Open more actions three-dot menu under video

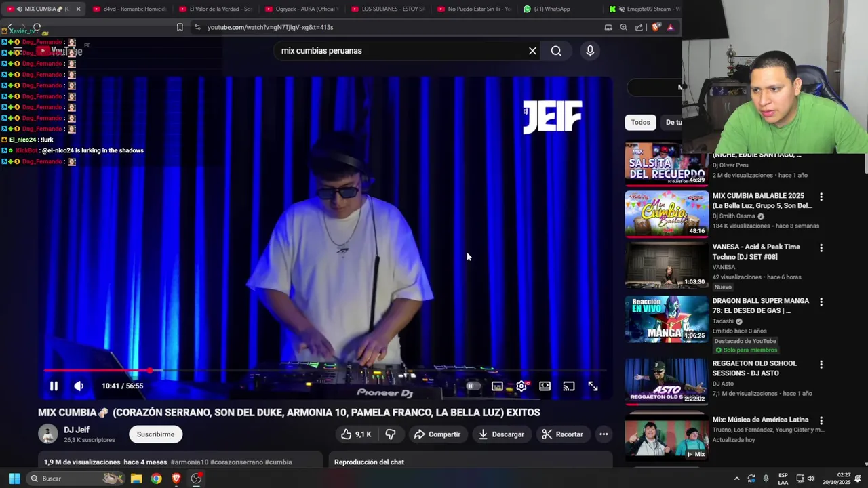click(x=604, y=434)
